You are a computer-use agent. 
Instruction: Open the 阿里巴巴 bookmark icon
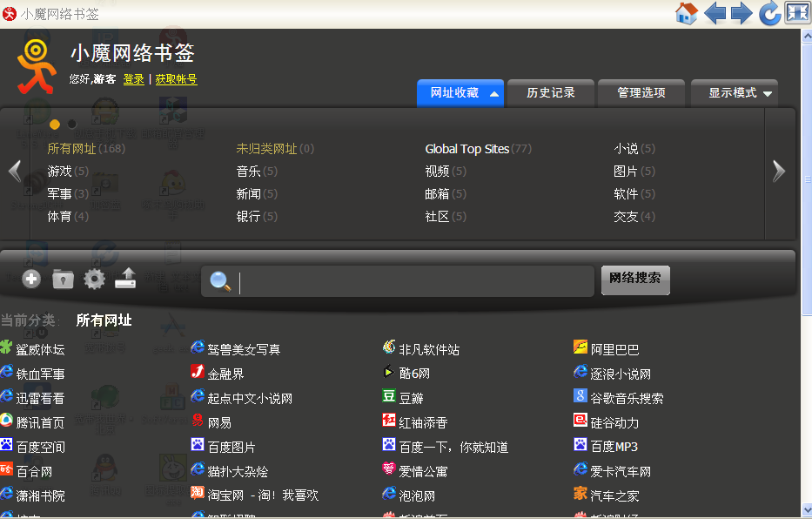580,347
